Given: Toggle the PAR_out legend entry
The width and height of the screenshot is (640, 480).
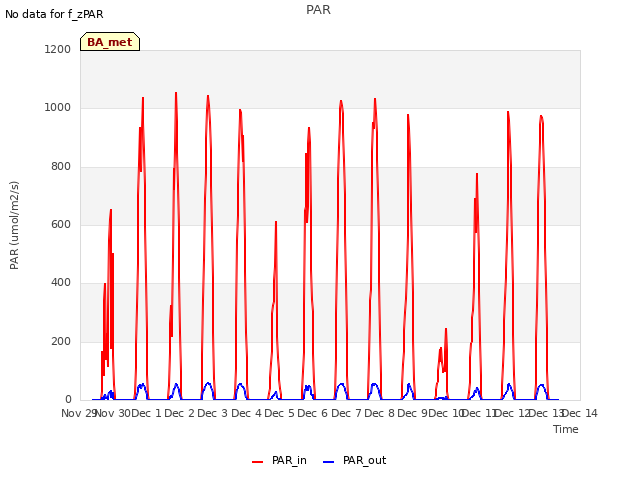Looking at the screenshot, I should click(x=354, y=460).
